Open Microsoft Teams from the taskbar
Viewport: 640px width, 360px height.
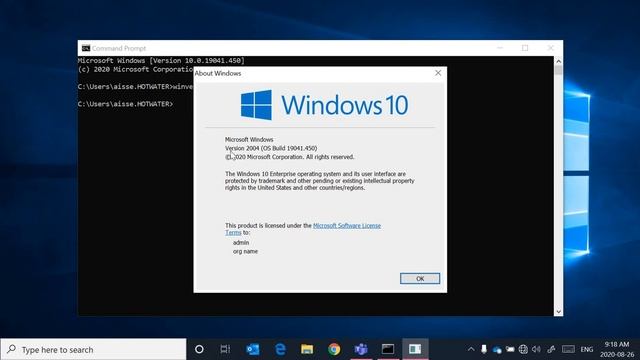(x=361, y=349)
